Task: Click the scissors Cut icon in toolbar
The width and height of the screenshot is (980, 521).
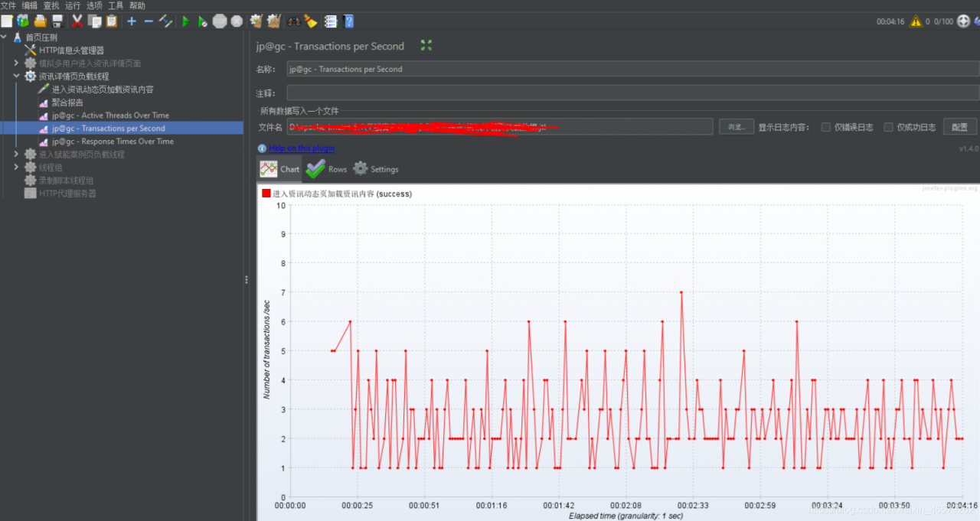Action: coord(77,21)
